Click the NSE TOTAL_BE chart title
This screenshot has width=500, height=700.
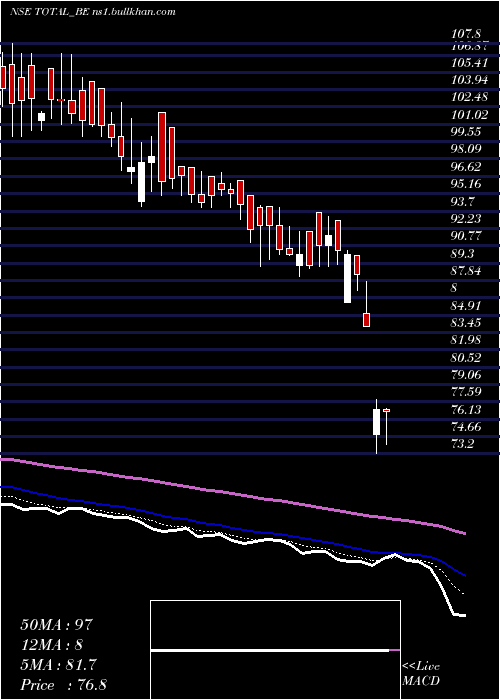click(x=92, y=12)
